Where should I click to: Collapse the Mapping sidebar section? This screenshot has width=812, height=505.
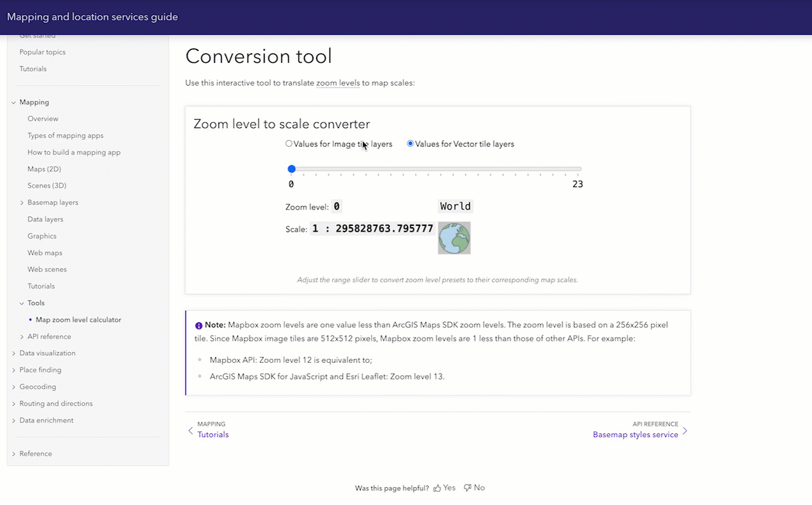click(x=13, y=102)
